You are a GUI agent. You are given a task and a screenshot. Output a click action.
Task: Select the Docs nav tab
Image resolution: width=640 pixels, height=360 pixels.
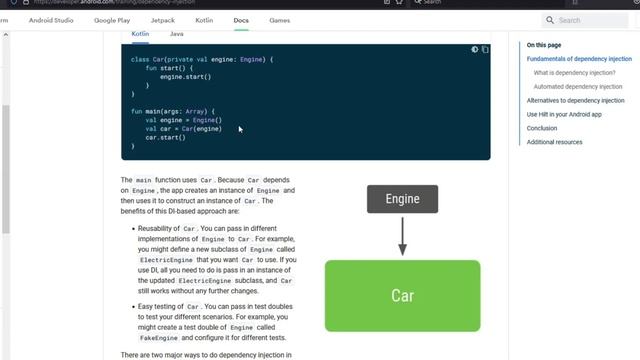point(241,20)
